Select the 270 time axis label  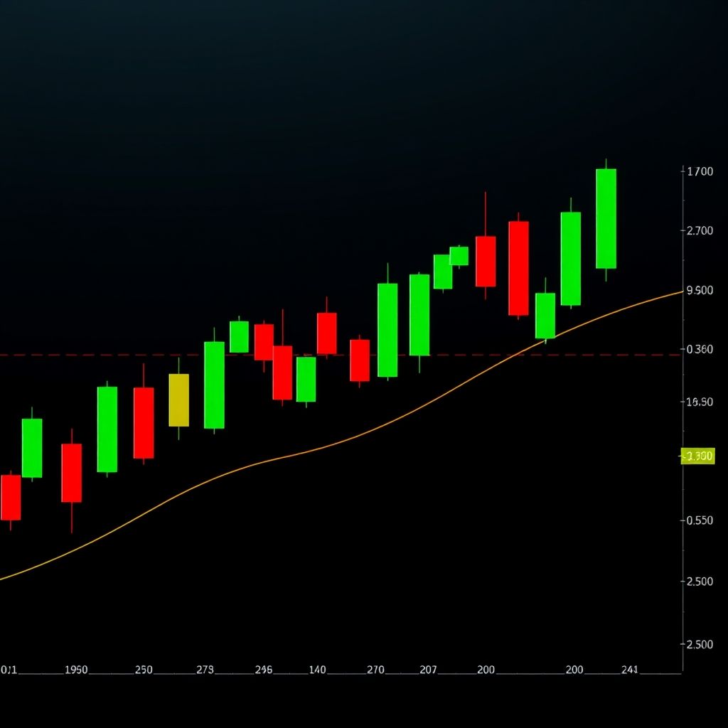pos(375,670)
